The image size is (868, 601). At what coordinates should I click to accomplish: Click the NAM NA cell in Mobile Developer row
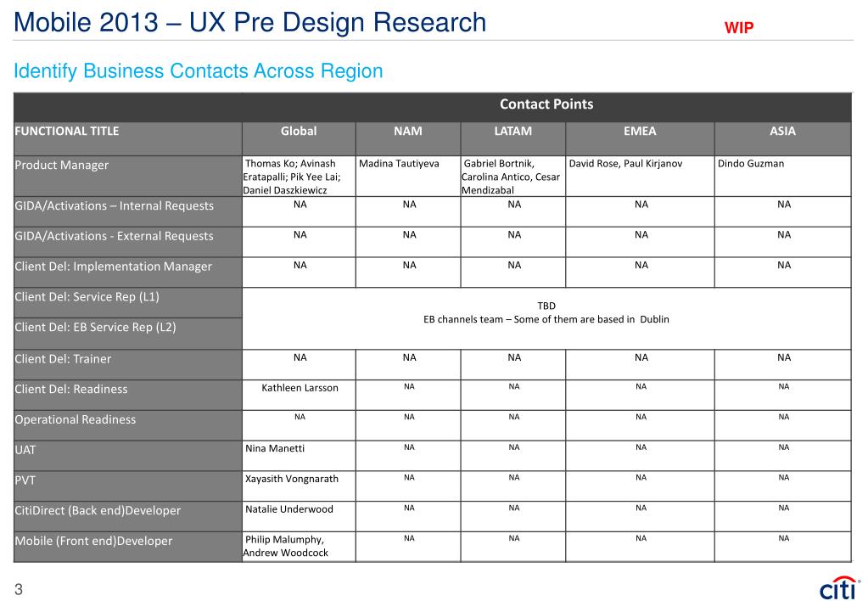pos(408,547)
